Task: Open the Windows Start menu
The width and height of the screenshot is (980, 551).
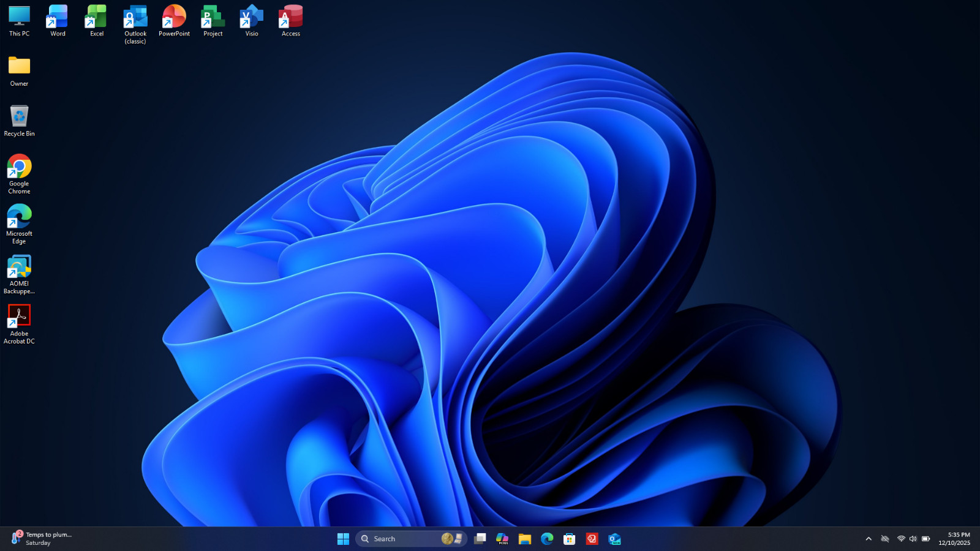Action: pyautogui.click(x=343, y=539)
